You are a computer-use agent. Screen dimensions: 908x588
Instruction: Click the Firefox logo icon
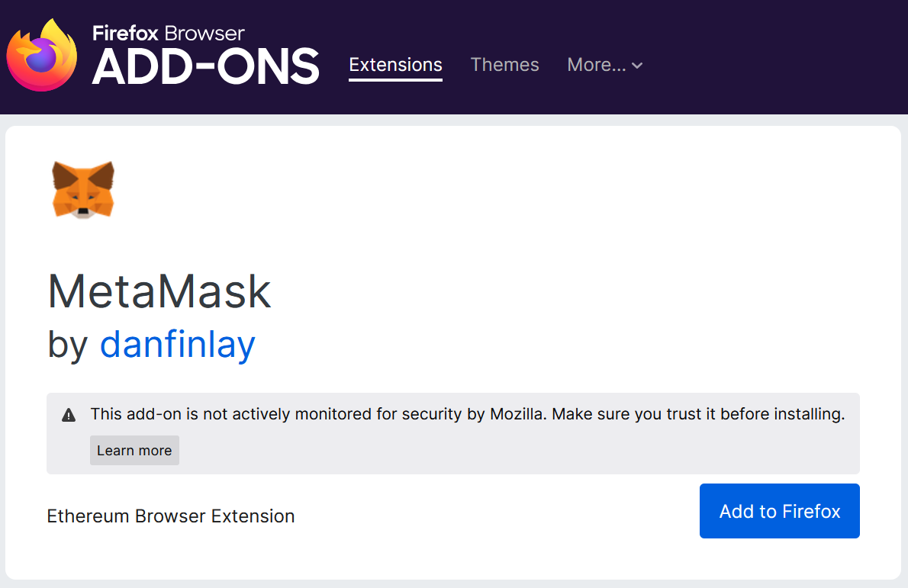tap(42, 53)
